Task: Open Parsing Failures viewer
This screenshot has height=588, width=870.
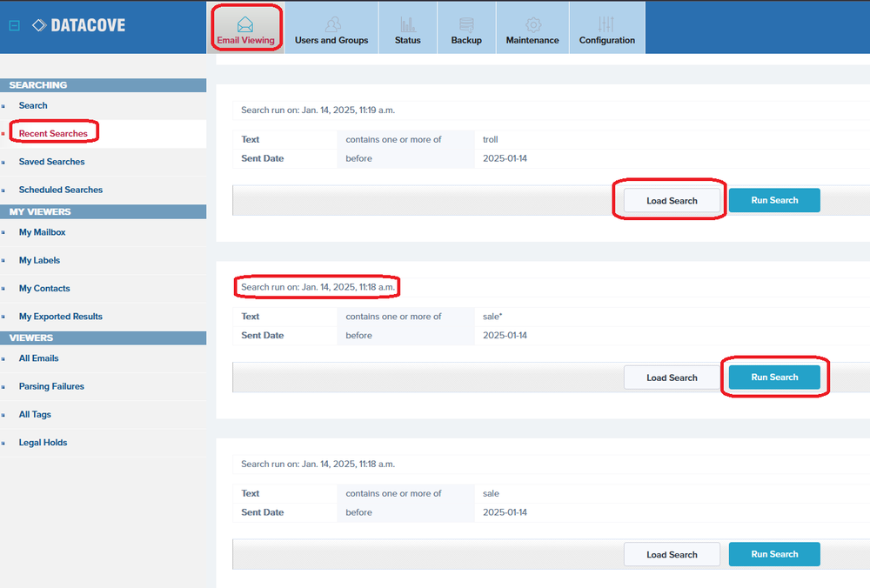Action: 51,386
